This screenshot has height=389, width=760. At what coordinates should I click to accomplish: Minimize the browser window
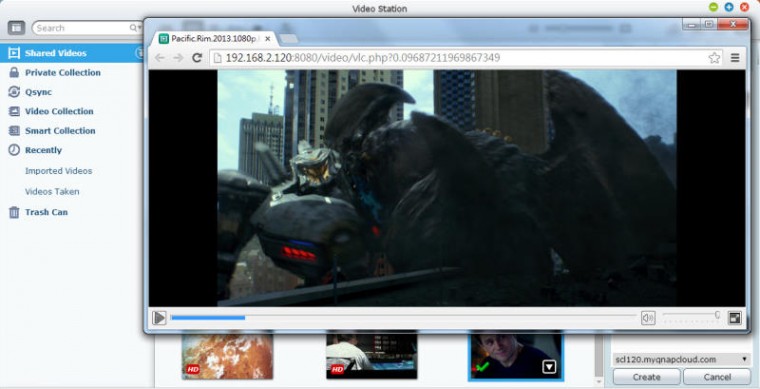(x=692, y=24)
